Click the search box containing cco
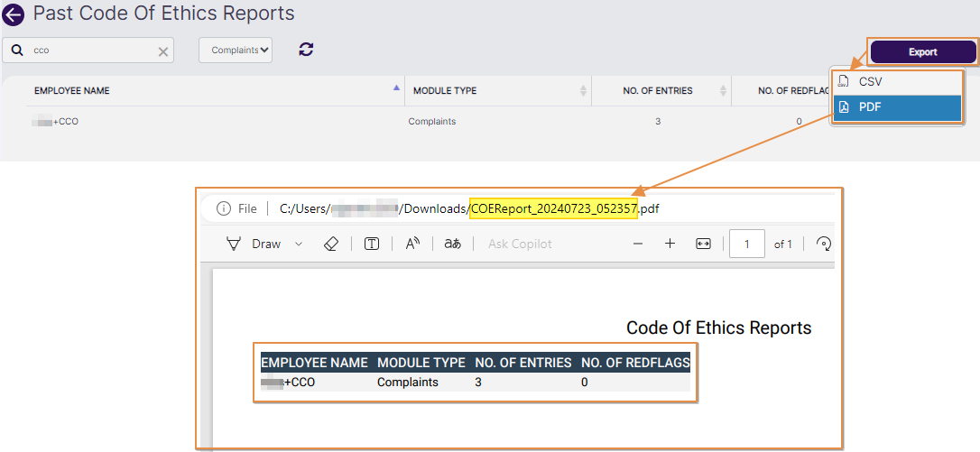The image size is (980, 452). [90, 51]
